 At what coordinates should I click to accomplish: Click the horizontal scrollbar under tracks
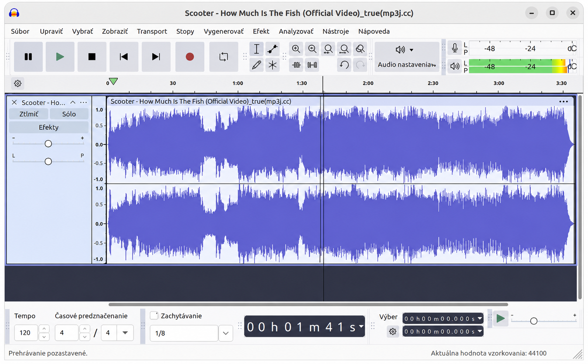coord(308,305)
